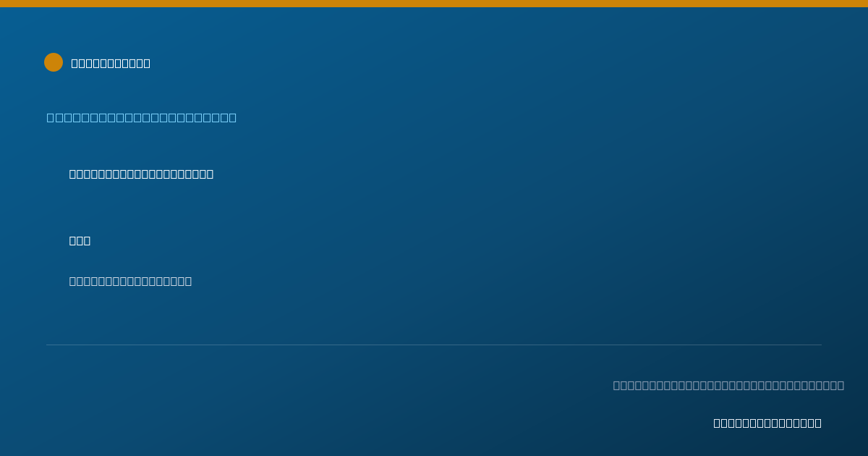Screen dimensions: 868x456
Task: Click the thin horizontal divider line
Action: tap(434, 345)
